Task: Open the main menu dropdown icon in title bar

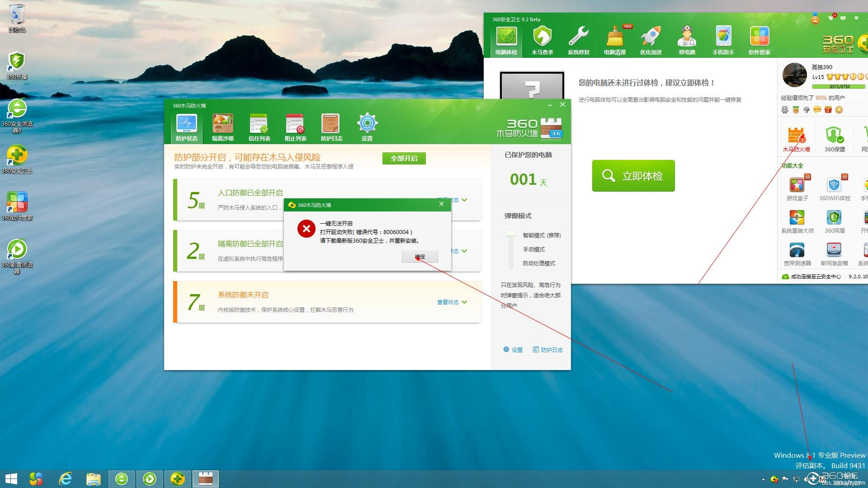Action: [x=856, y=18]
